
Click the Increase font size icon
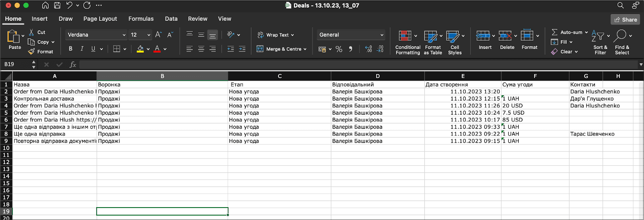click(x=158, y=35)
